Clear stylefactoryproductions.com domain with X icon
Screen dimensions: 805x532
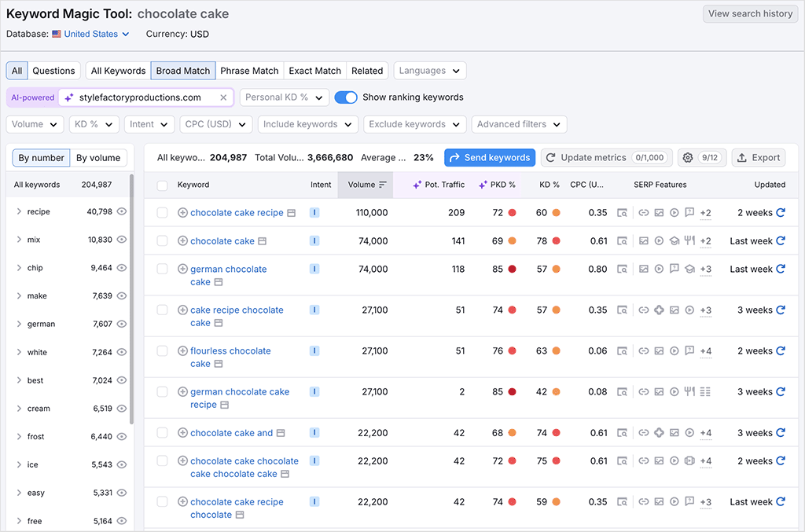[x=223, y=97]
